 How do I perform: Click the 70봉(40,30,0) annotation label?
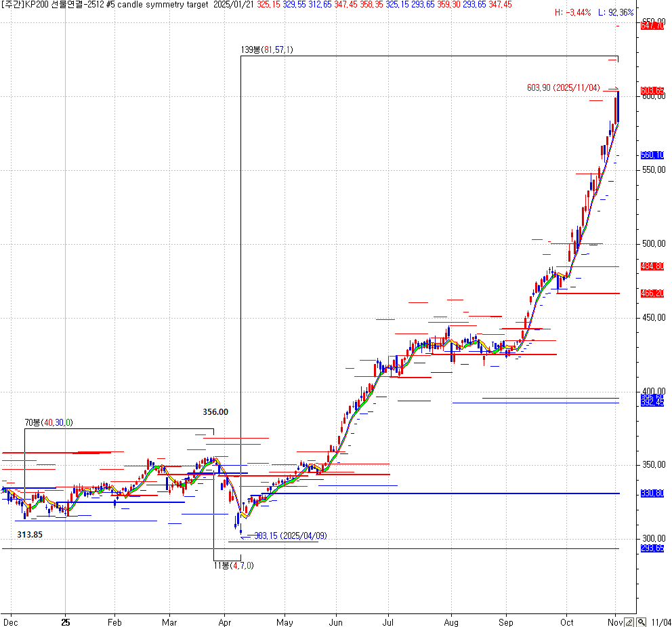coord(49,423)
